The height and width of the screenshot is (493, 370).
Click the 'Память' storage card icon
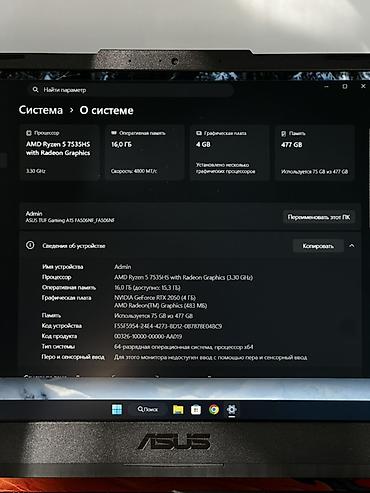pos(283,133)
